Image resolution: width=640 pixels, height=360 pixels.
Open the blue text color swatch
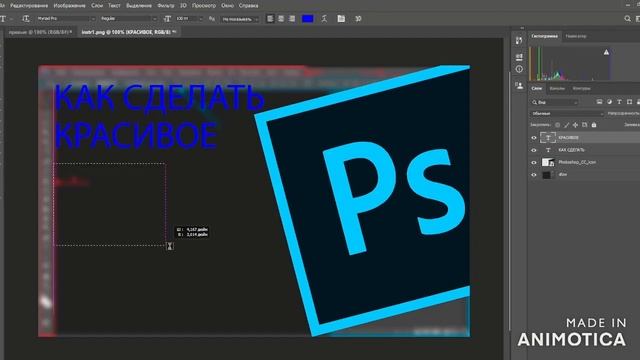[307, 19]
